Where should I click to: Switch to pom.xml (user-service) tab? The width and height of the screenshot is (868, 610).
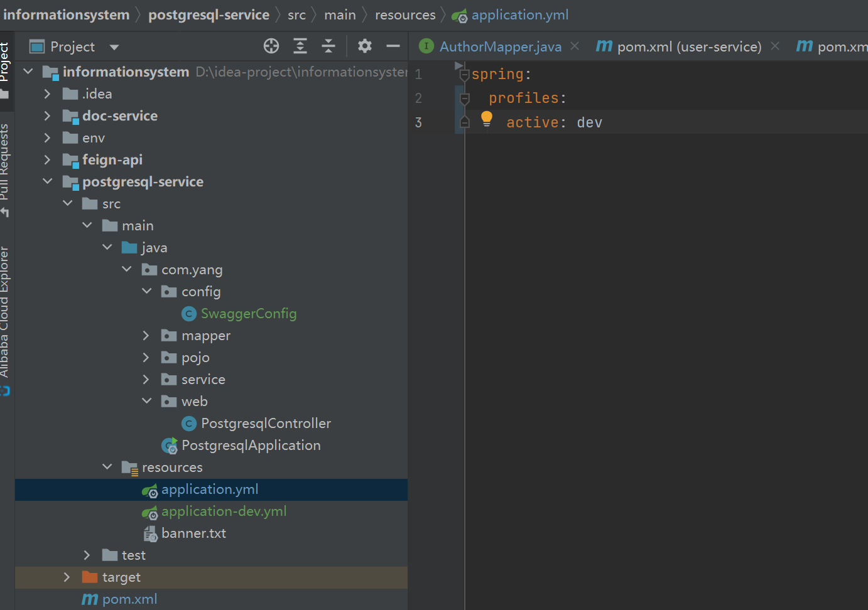688,46
